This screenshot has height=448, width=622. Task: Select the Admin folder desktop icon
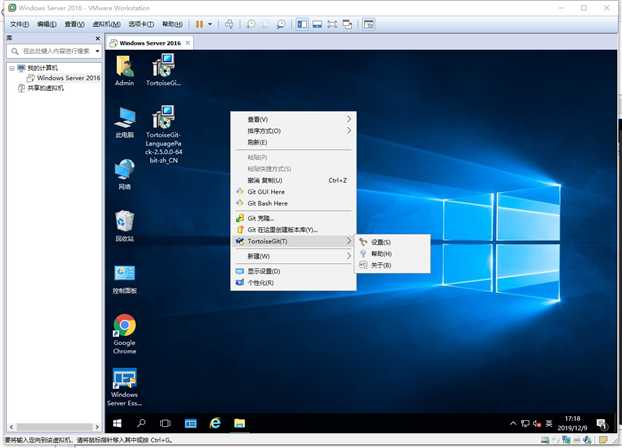(125, 71)
